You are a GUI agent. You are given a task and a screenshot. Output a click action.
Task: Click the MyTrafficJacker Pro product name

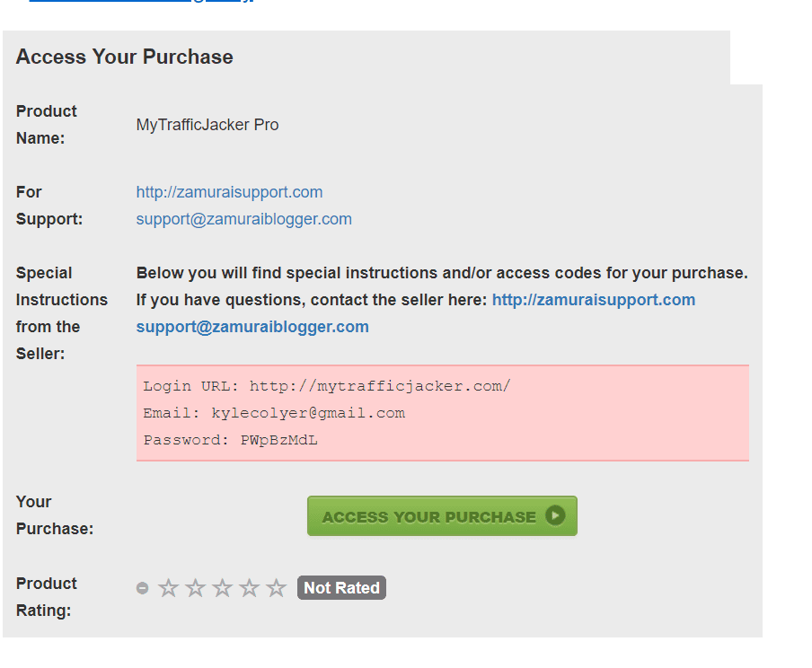207,125
